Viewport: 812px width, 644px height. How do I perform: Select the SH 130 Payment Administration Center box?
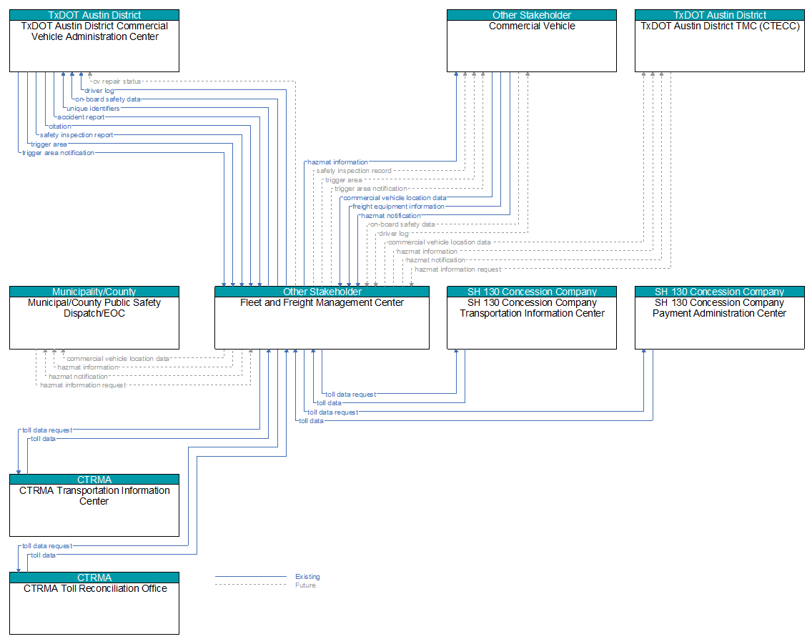[x=719, y=317]
